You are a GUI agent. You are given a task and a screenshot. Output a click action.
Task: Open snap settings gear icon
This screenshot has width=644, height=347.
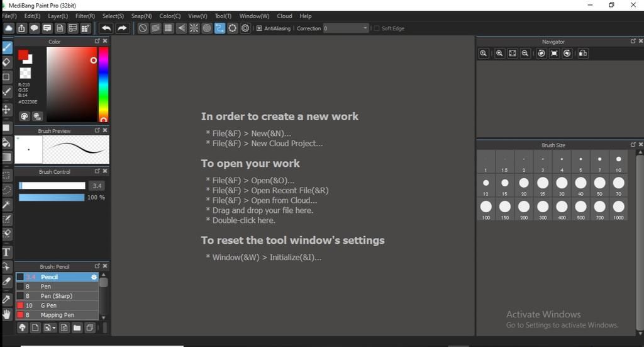pyautogui.click(x=245, y=28)
